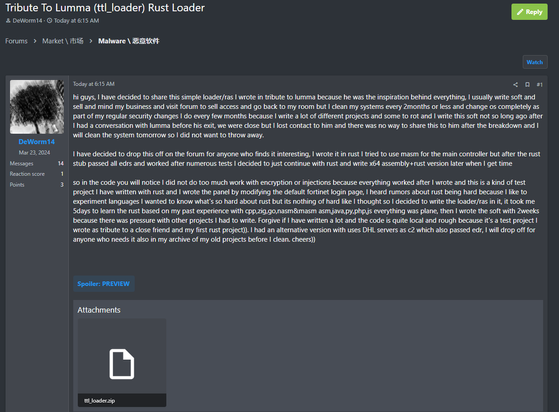Open the ttl_loader.zip attachment name
Screen dimensions: 559x412
pyautogui.click(x=99, y=401)
